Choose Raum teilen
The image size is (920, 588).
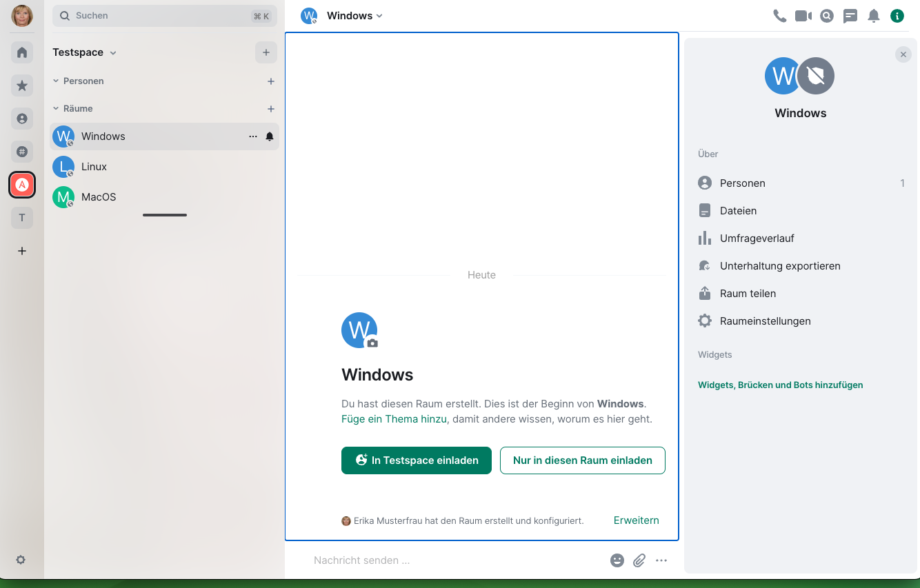pyautogui.click(x=801, y=294)
